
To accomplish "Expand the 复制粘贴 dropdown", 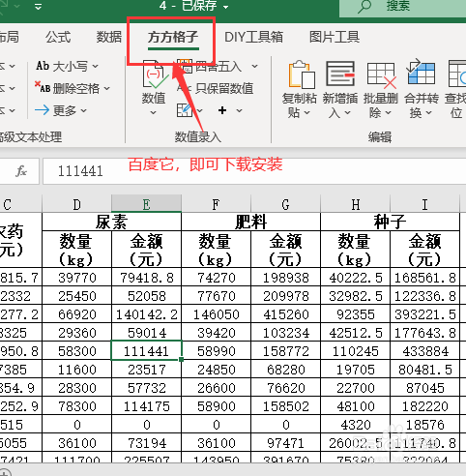I will pos(307,112).
